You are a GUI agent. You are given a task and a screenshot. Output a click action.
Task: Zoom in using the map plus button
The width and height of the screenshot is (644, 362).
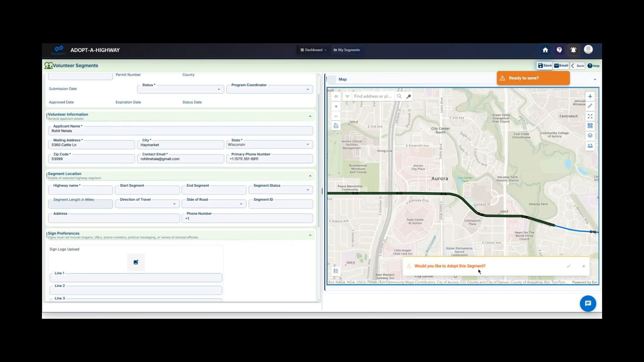point(336,106)
